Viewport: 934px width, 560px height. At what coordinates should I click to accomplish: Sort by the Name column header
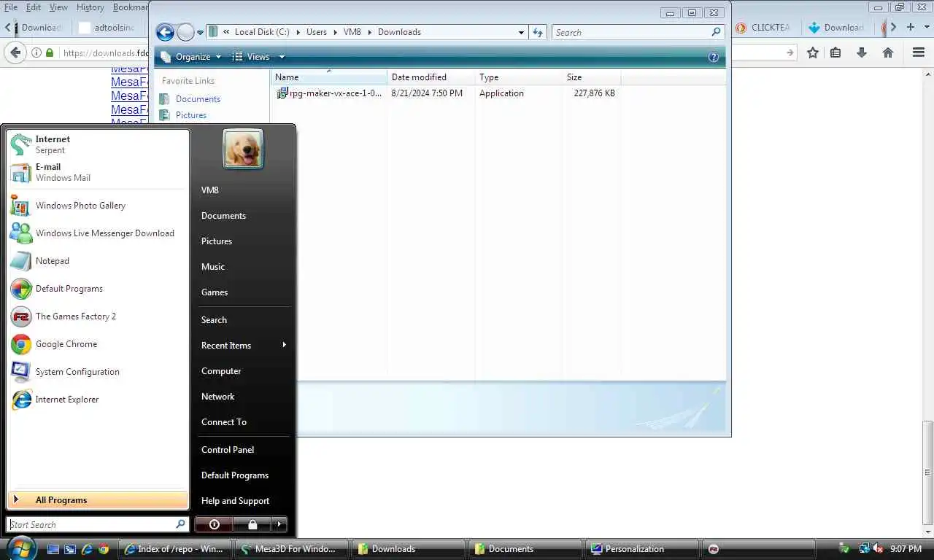329,77
